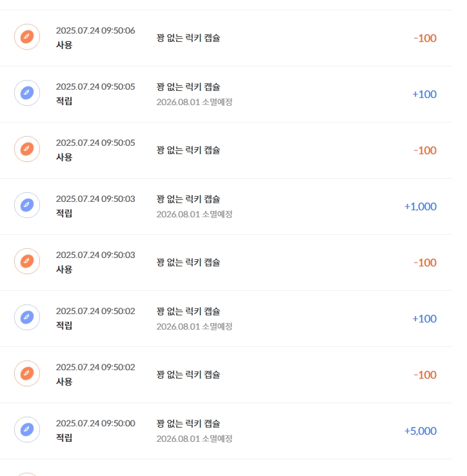Click the 적립 label at 09:50:03

point(64,213)
